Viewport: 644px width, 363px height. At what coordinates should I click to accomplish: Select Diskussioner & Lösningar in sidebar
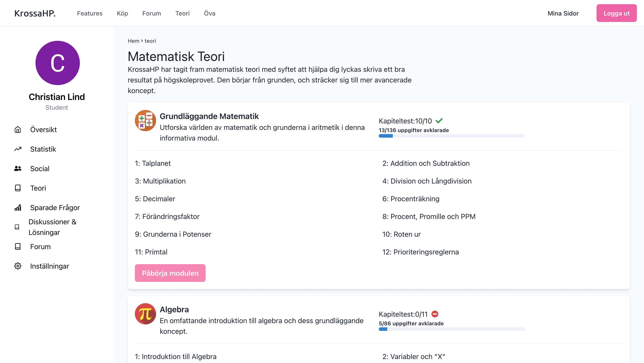(53, 227)
